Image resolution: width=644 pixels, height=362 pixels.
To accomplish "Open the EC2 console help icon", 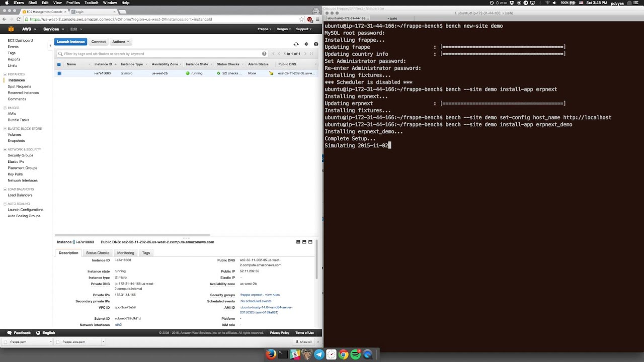I will (x=316, y=44).
